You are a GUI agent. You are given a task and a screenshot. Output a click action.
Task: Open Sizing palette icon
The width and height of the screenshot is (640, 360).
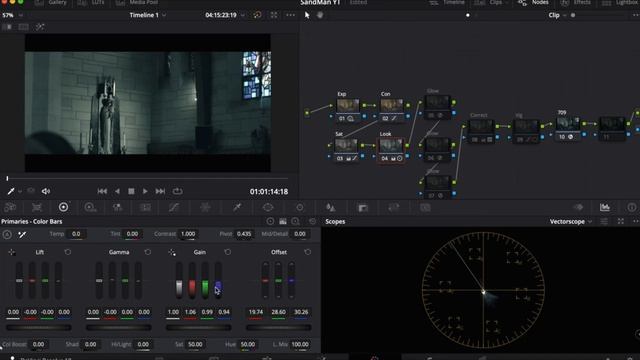pyautogui.click(x=393, y=207)
